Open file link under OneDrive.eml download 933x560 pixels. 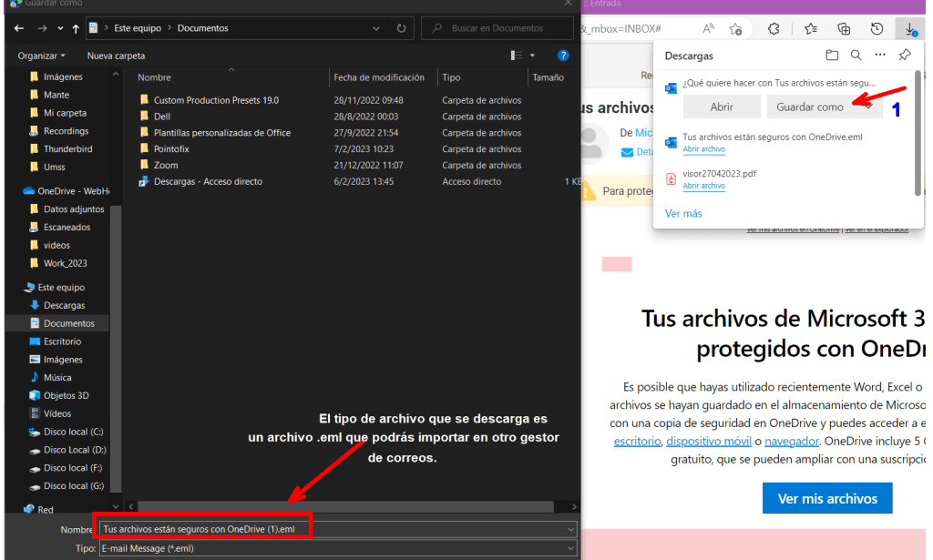click(704, 149)
